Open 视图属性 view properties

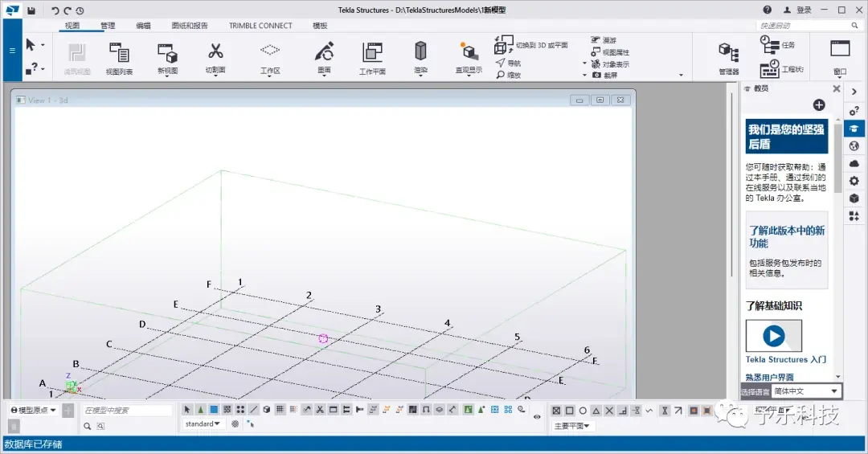point(610,52)
